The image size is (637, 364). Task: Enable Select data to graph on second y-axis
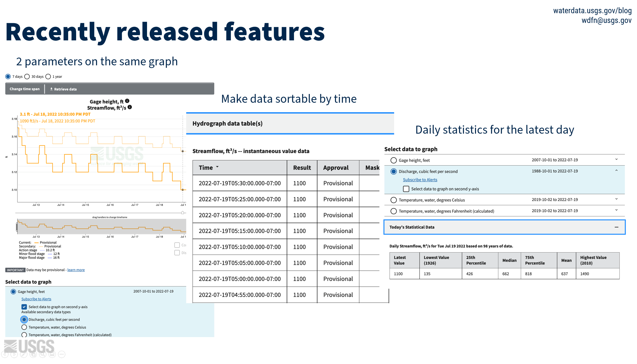coord(404,189)
